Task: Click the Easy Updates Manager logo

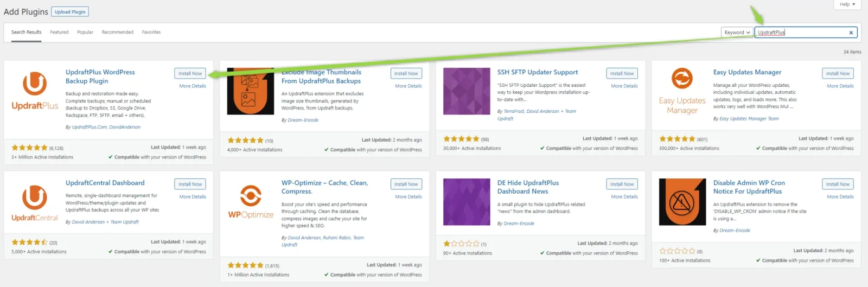Action: tap(682, 91)
